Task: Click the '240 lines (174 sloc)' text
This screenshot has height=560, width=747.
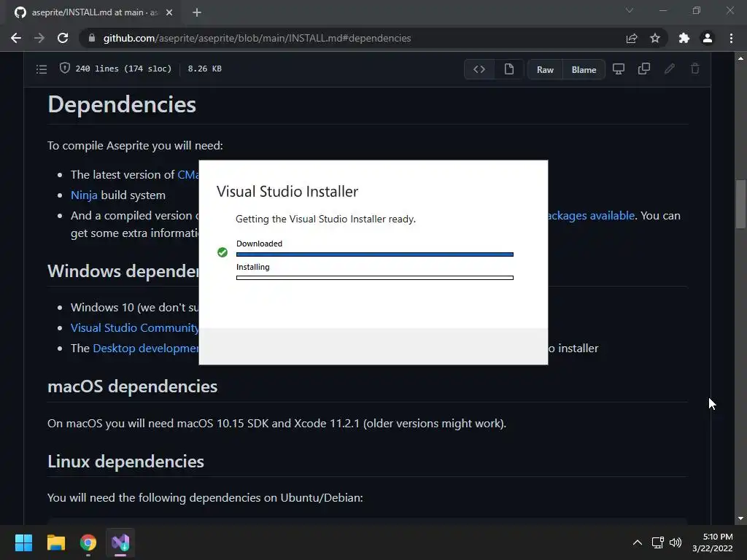Action: 123,69
